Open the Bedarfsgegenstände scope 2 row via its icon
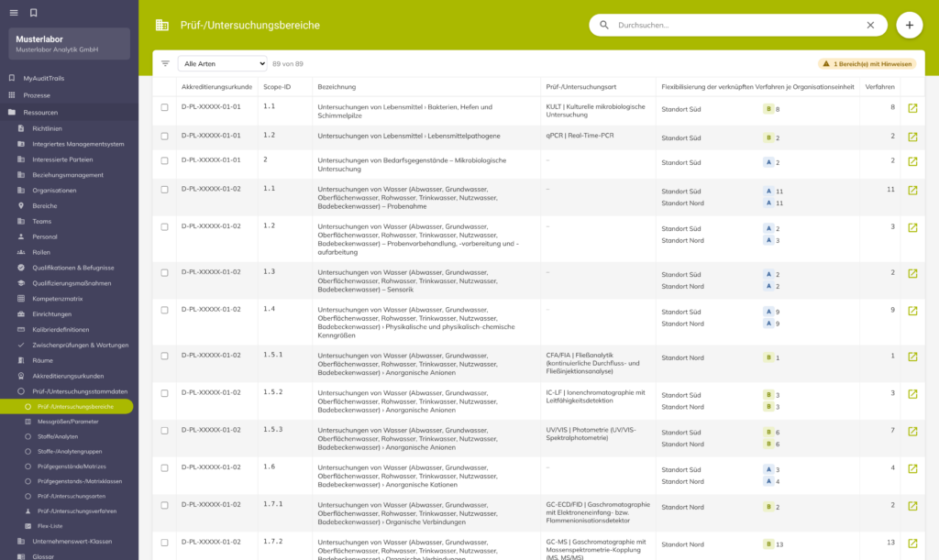This screenshot has height=560, width=939. point(912,161)
